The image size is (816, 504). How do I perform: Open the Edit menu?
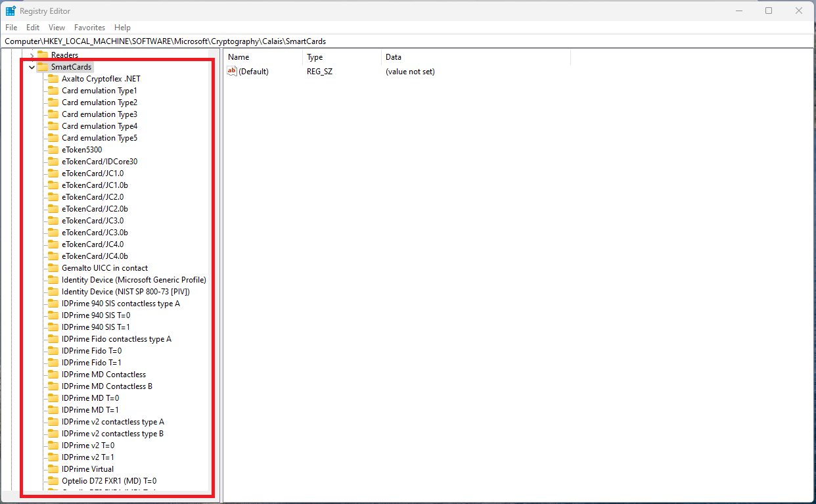[33, 28]
